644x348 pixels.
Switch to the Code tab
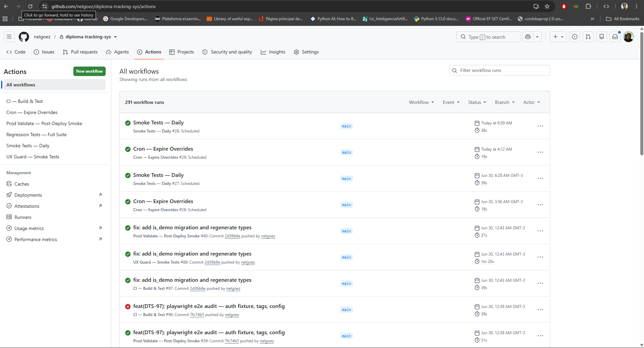point(16,52)
